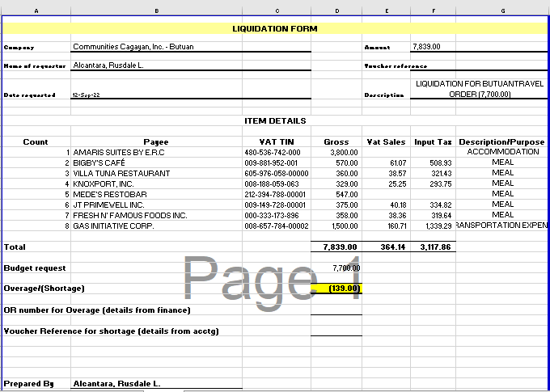Click the ACCOMMODATION purpose cell

tap(502, 152)
